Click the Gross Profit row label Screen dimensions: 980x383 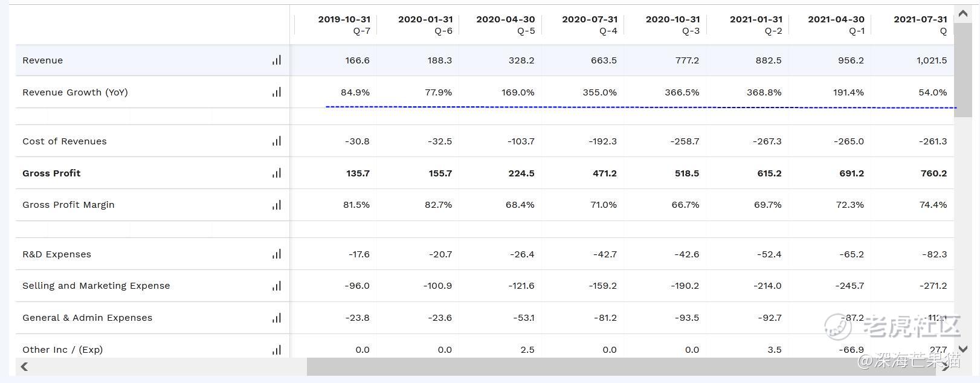coord(51,173)
